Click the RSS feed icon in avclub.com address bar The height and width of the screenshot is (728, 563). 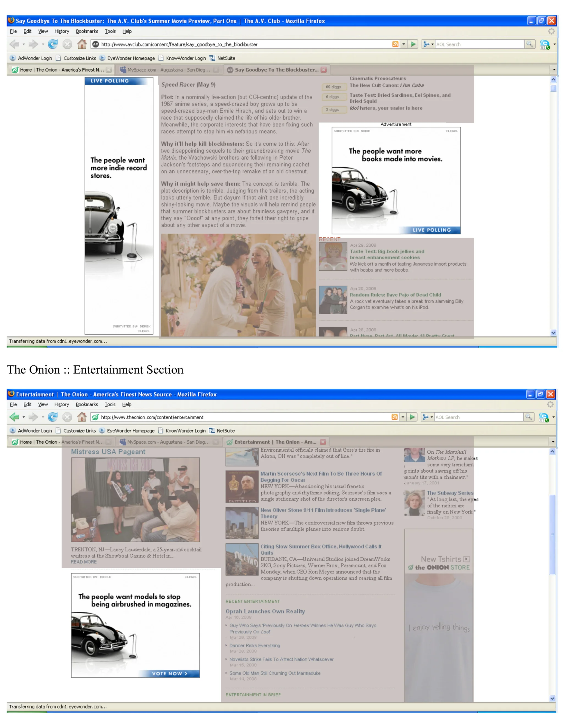(x=395, y=44)
